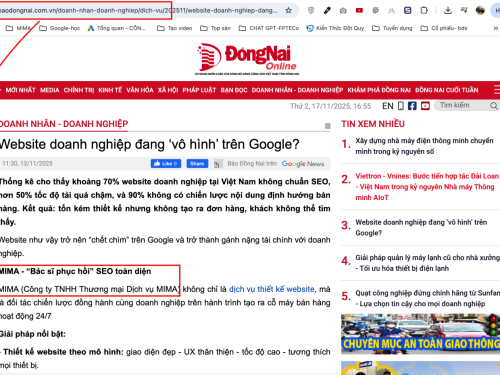500x375 pixels.
Task: Expand hidden bookmarks with the chevron
Action: tap(495, 28)
